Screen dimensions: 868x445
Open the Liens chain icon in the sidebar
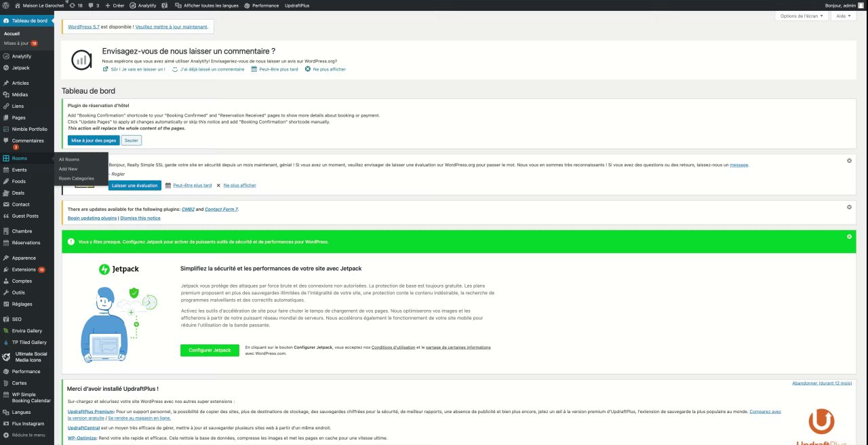(6, 106)
